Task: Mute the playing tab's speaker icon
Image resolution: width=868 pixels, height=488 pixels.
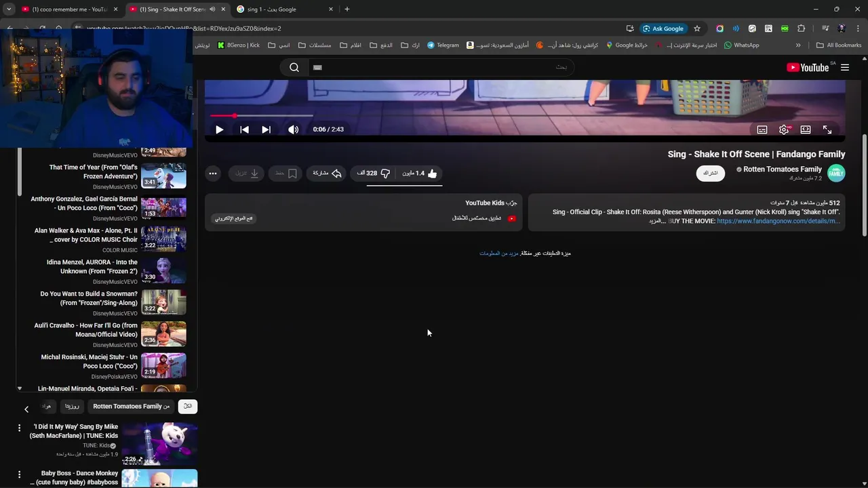Action: [x=212, y=9]
